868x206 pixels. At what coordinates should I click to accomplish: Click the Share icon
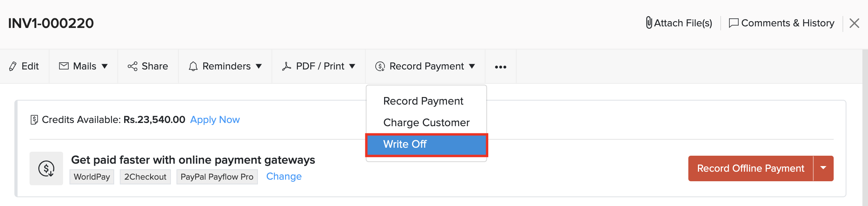tap(133, 66)
